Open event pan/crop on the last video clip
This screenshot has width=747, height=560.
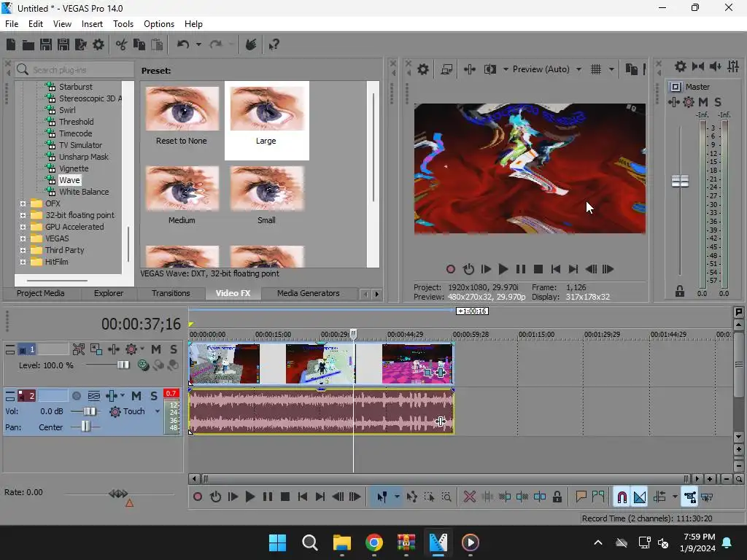click(x=427, y=373)
